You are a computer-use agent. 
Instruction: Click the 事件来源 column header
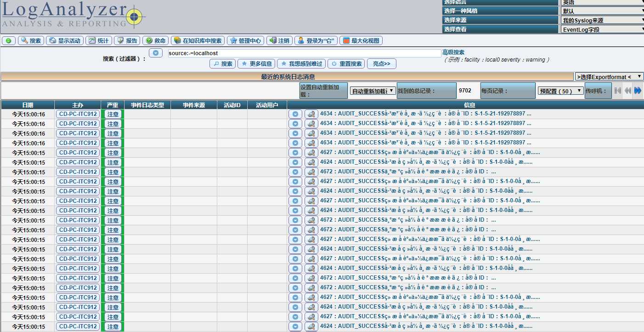[194, 105]
